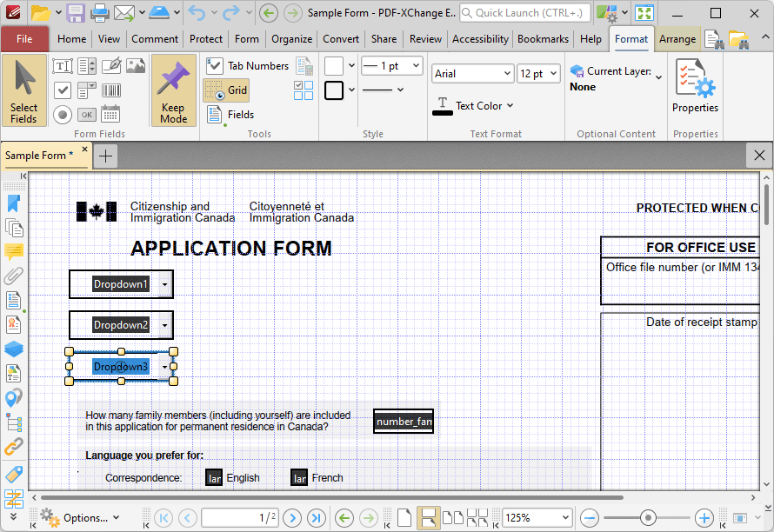774x532 pixels.
Task: Expand the Current Layer dropdown
Action: [658, 77]
